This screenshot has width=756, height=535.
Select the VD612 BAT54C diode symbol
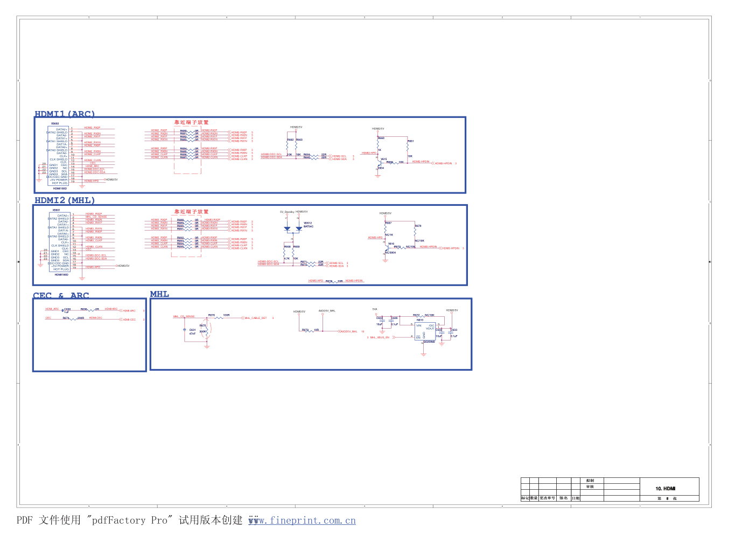point(293,228)
